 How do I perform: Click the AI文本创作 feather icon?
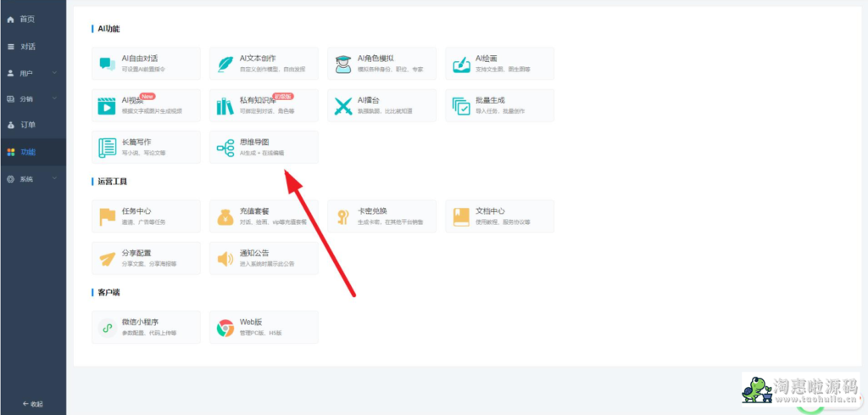pyautogui.click(x=225, y=64)
